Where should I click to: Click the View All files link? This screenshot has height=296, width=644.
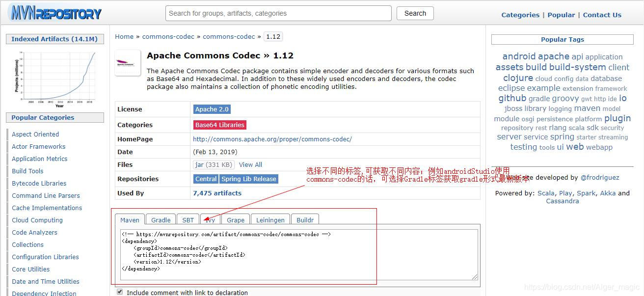(x=250, y=164)
